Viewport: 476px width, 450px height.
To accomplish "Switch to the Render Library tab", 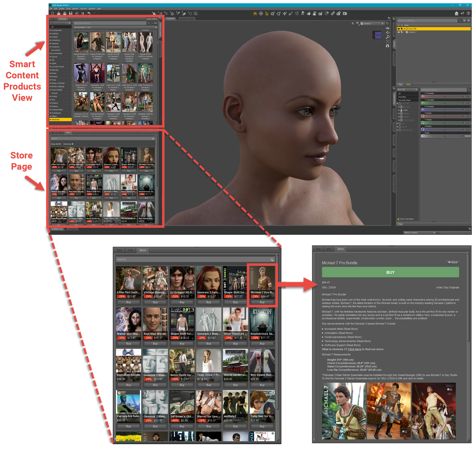I will [187, 18].
